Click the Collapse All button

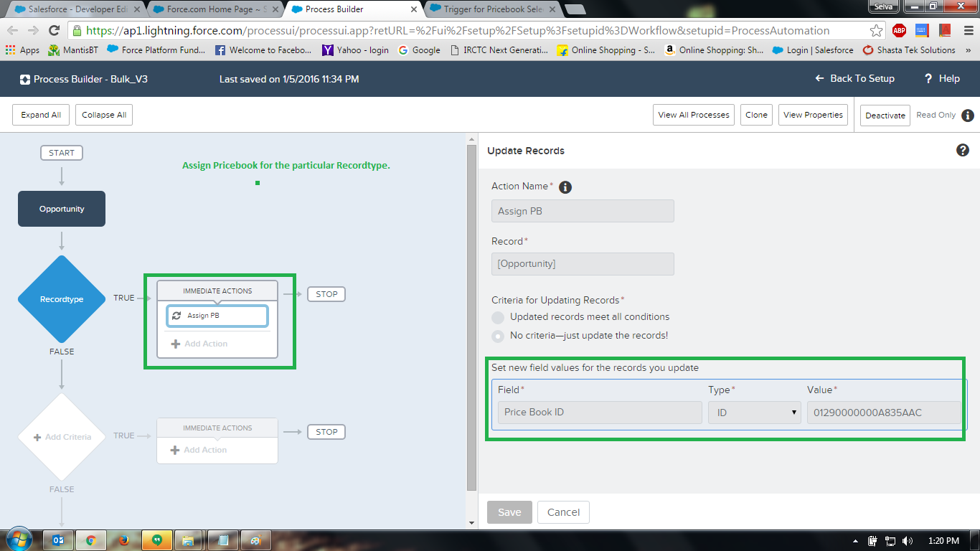[104, 115]
